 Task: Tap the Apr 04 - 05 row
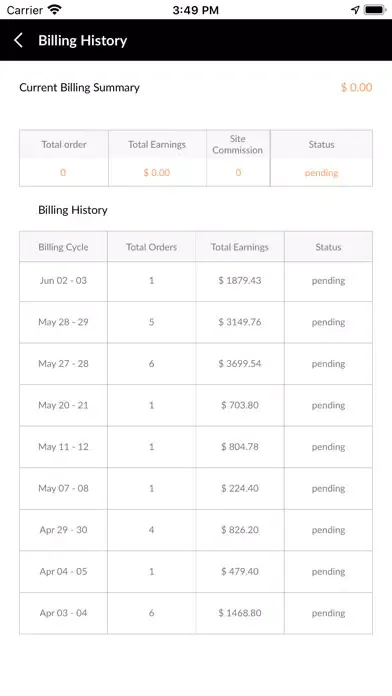(196, 572)
